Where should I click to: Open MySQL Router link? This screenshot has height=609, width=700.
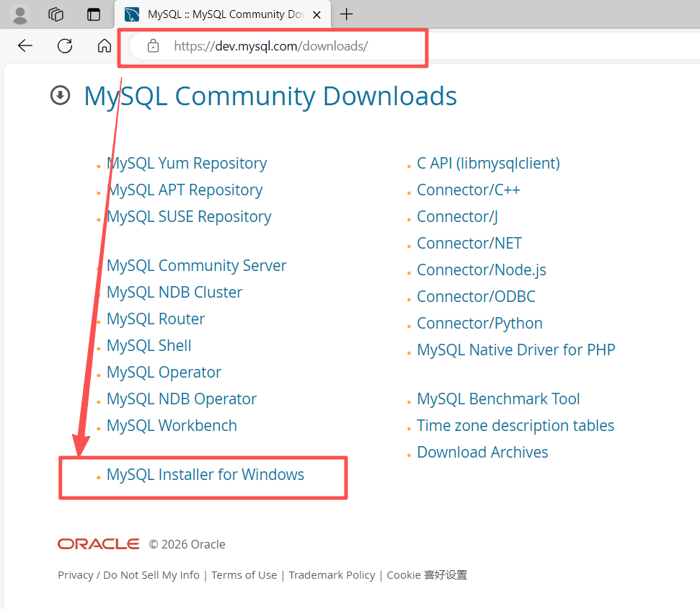click(156, 319)
